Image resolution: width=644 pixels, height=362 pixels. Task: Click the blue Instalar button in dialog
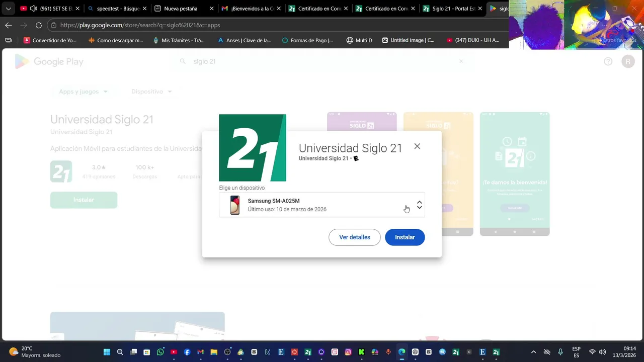click(405, 237)
